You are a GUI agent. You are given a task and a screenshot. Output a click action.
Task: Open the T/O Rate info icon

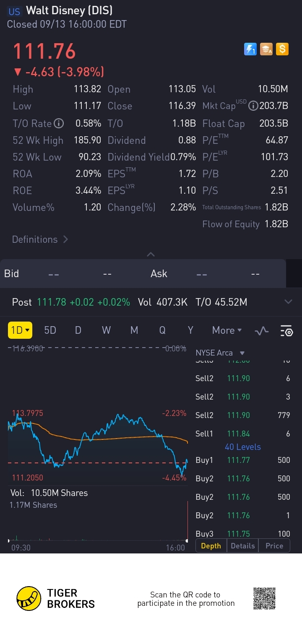[59, 123]
